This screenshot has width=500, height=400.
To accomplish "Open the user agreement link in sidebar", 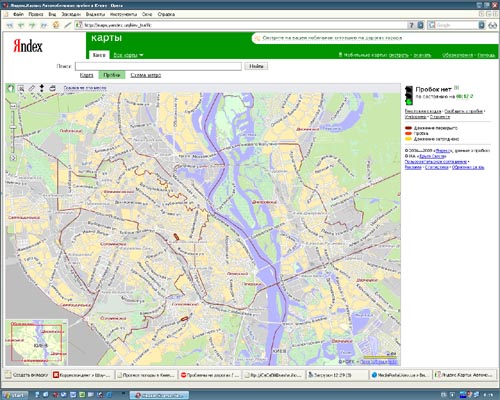I will [x=436, y=161].
